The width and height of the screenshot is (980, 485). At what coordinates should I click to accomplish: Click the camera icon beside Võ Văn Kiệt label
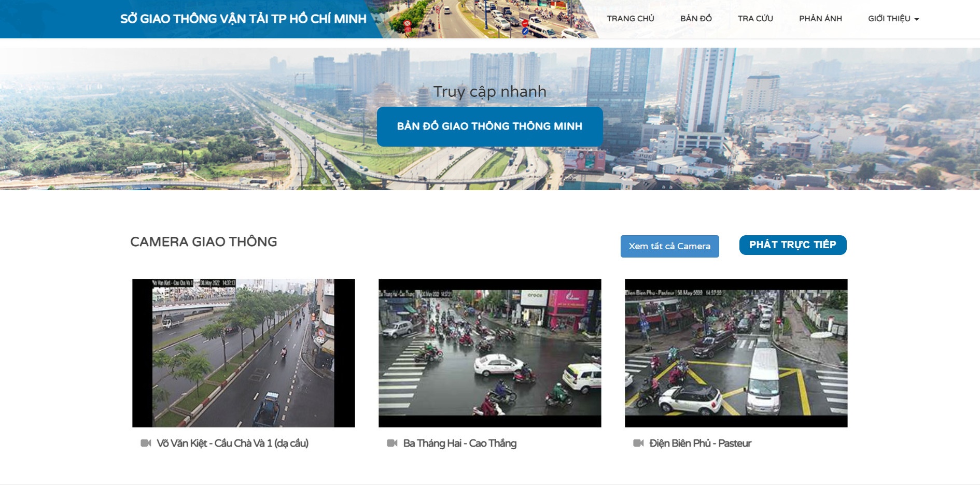pos(147,444)
